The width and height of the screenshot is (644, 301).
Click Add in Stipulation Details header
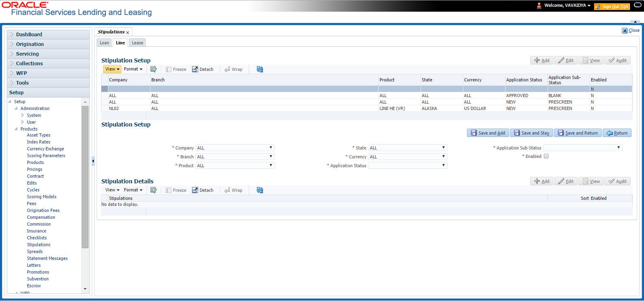pyautogui.click(x=542, y=181)
